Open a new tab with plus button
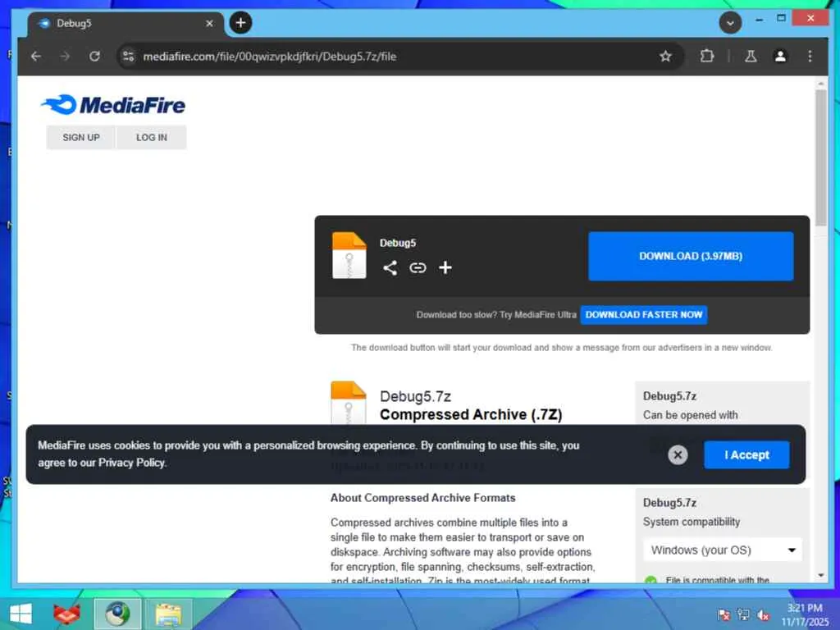The image size is (840, 630). tap(240, 23)
